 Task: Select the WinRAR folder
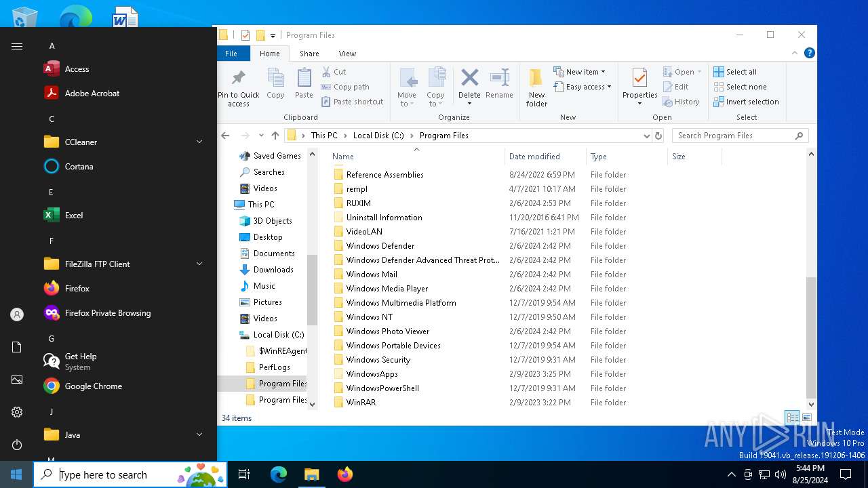(361, 403)
